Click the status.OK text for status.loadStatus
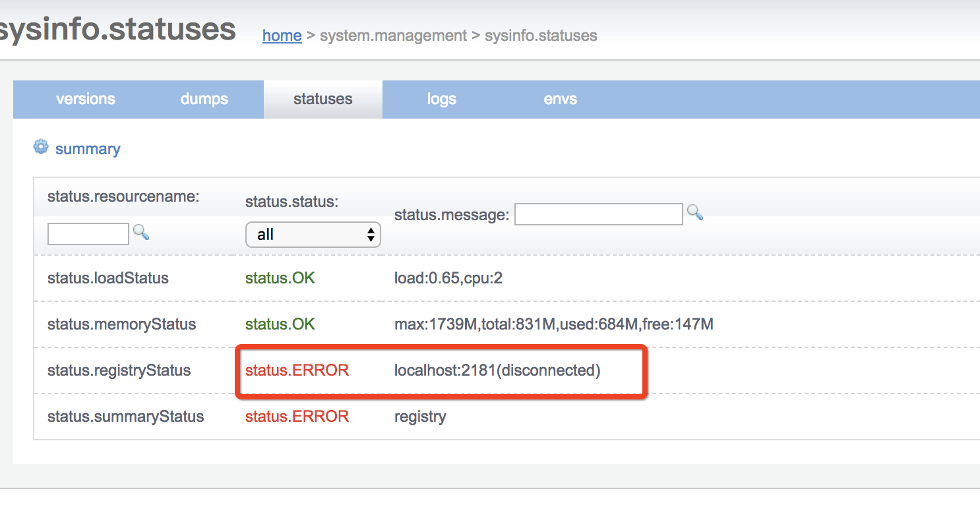The image size is (980, 522). click(280, 277)
